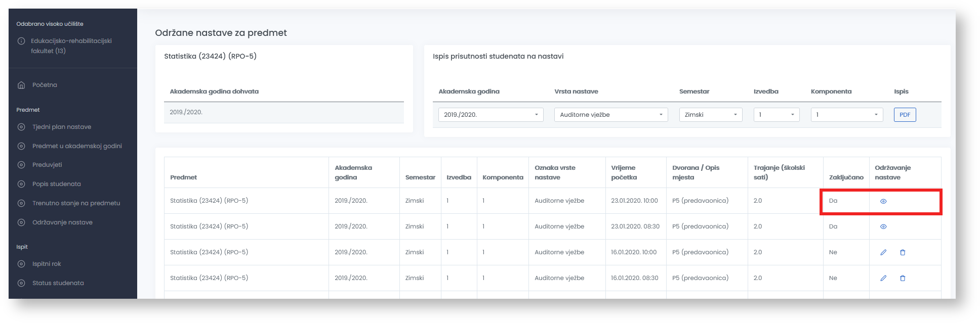Screen dimensions: 980x323
Task: Click the Početna home icon
Action: [x=21, y=85]
